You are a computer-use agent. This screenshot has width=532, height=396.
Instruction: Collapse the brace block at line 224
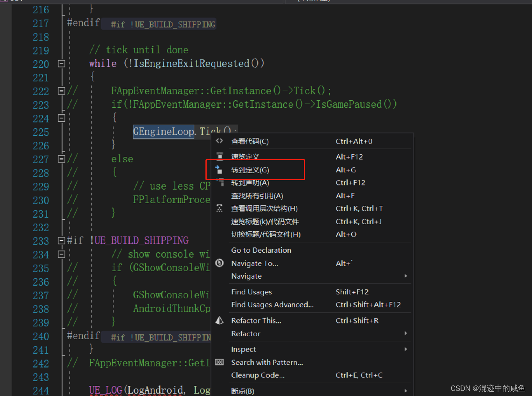(x=61, y=118)
